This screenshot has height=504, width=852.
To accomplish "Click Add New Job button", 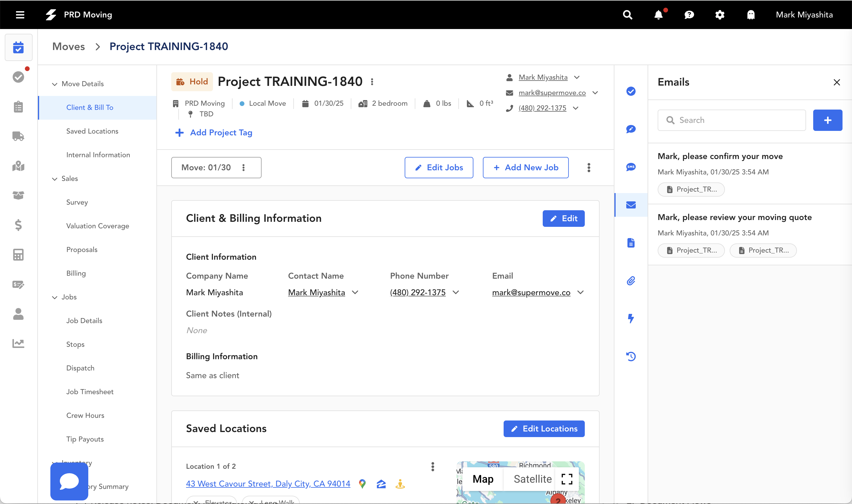I will [526, 167].
